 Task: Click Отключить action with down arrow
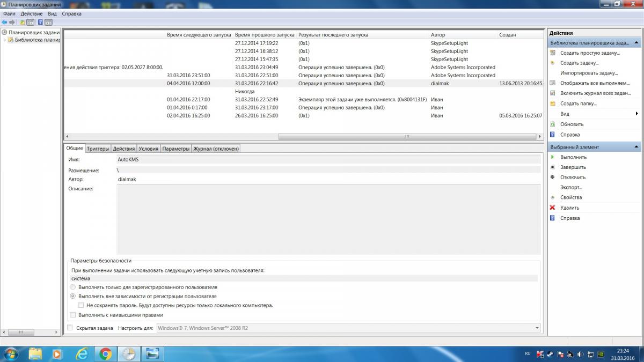573,178
